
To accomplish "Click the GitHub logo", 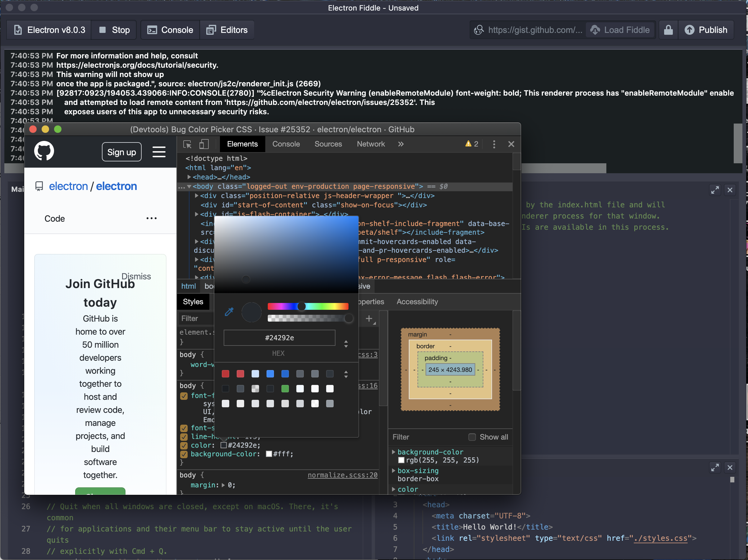I will click(44, 151).
